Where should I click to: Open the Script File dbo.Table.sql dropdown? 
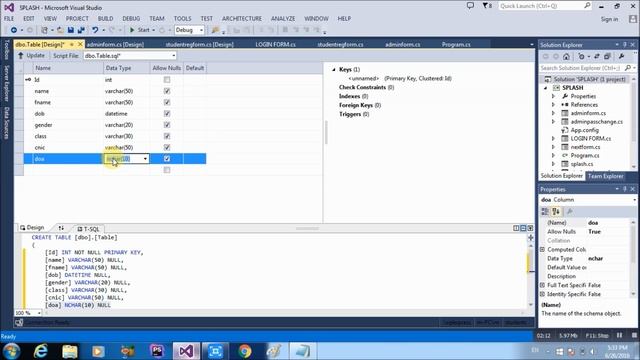coord(174,56)
